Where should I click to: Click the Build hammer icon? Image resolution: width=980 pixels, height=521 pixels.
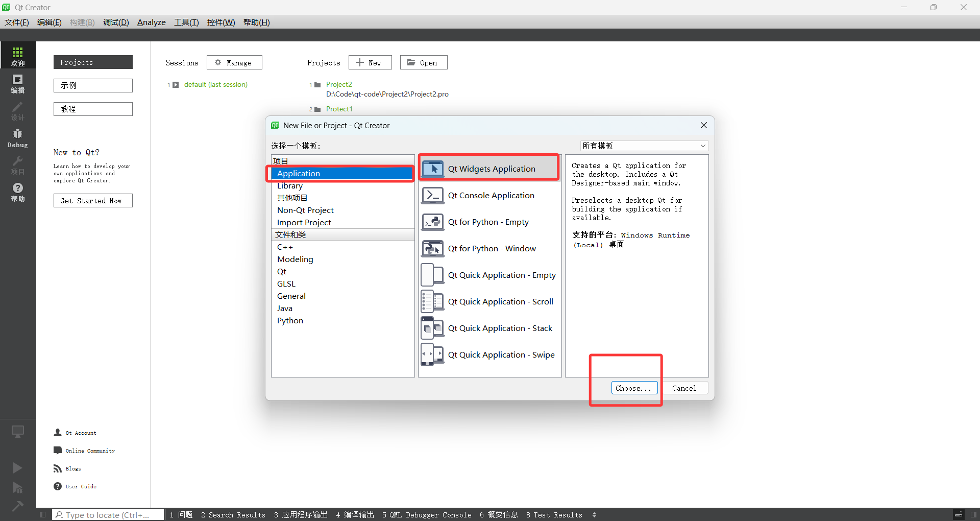18,506
